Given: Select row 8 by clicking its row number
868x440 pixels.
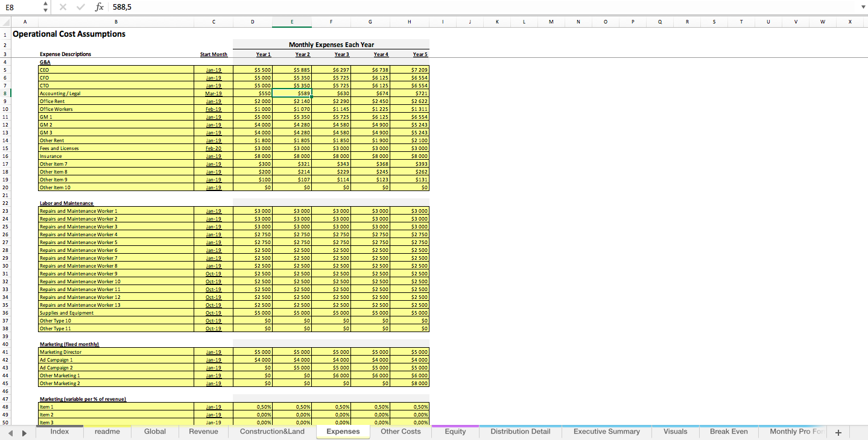Looking at the screenshot, I should (x=5, y=93).
